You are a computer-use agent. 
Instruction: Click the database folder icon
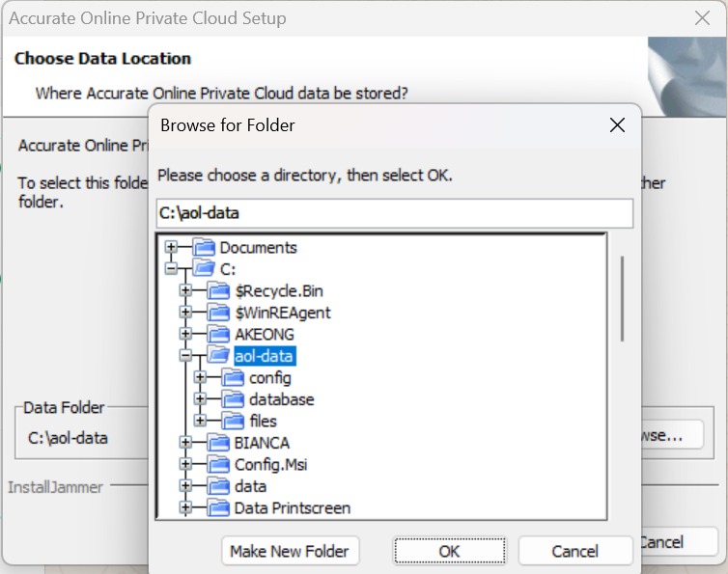[233, 399]
